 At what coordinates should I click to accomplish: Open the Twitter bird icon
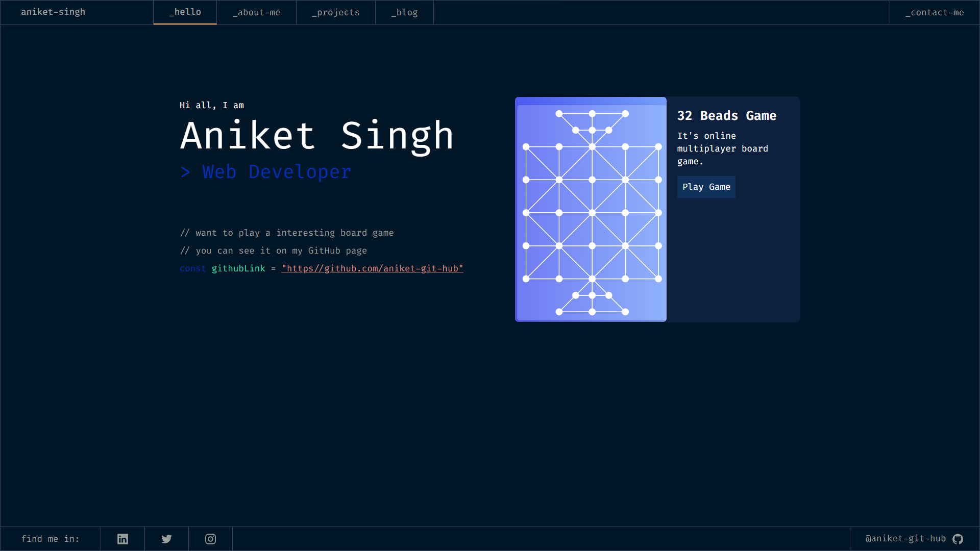pos(166,539)
